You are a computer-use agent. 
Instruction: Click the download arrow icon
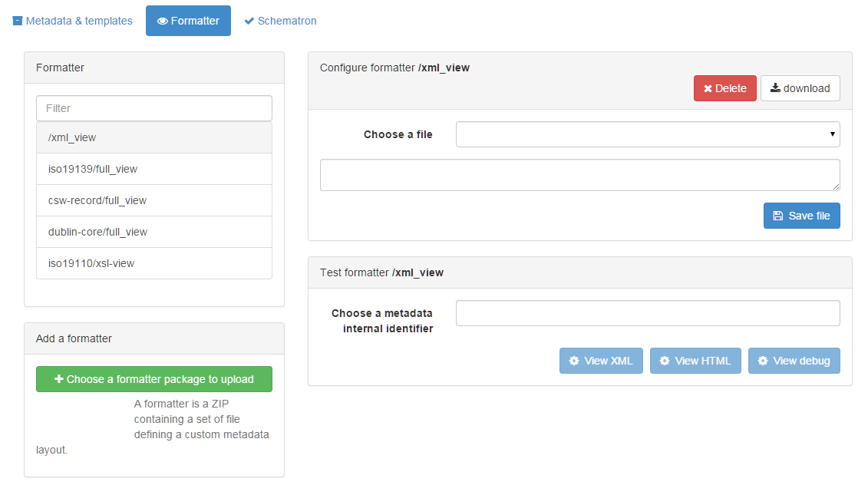click(775, 88)
